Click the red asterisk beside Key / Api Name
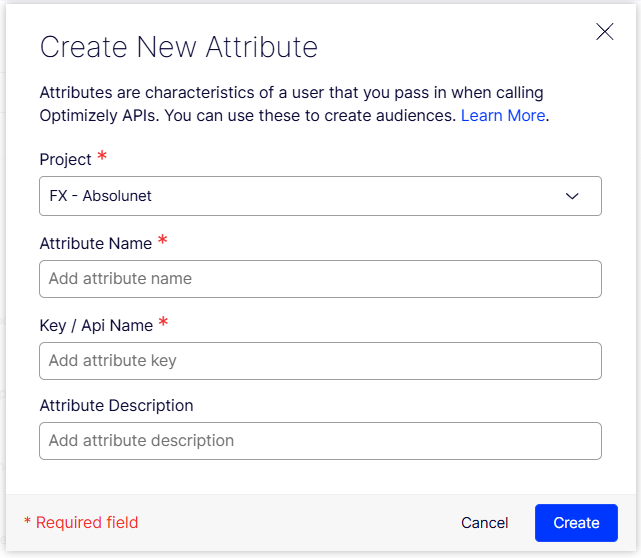 [163, 323]
